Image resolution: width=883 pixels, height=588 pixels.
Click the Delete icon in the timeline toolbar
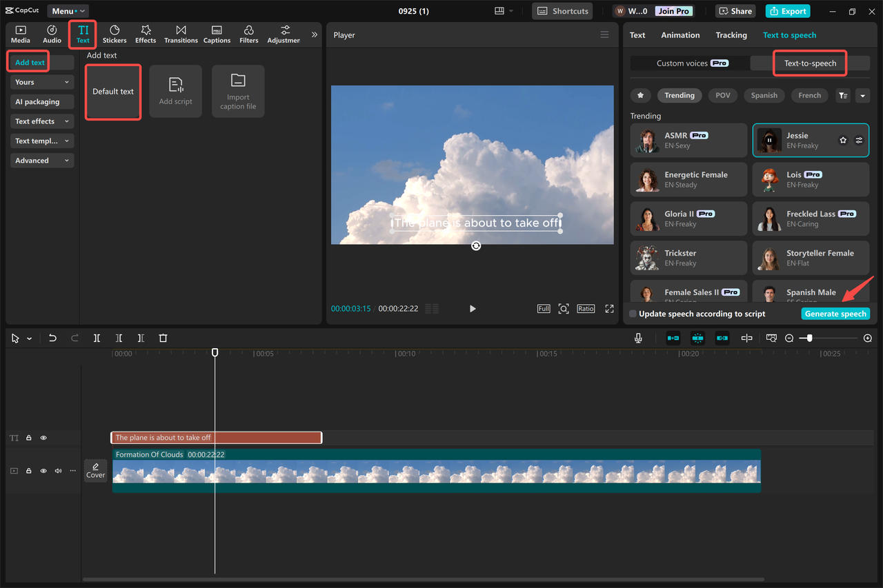[163, 338]
